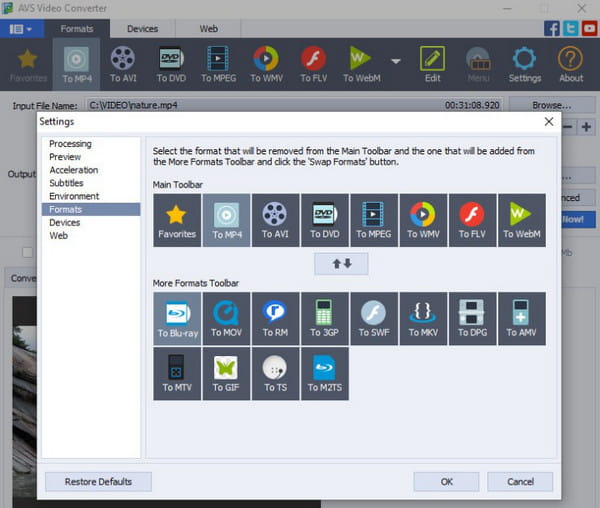This screenshot has width=600, height=508.
Task: Select To 3GP in More Formats
Action: [x=325, y=319]
